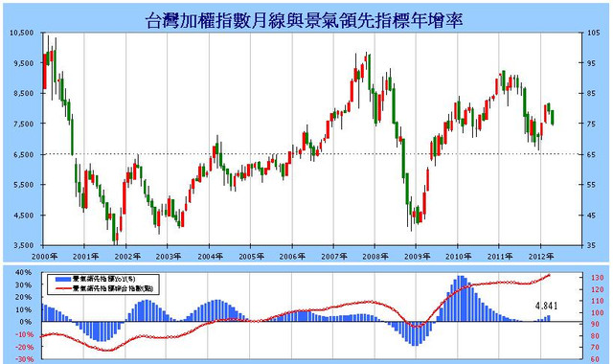Select the 10,500 left axis label
613x364 pixels.
pos(22,33)
